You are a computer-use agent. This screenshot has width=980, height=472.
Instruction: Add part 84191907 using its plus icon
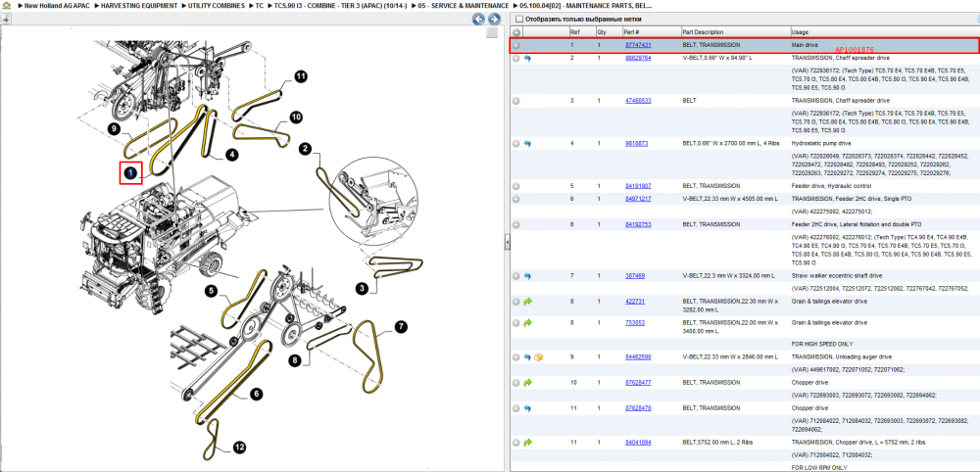516,186
